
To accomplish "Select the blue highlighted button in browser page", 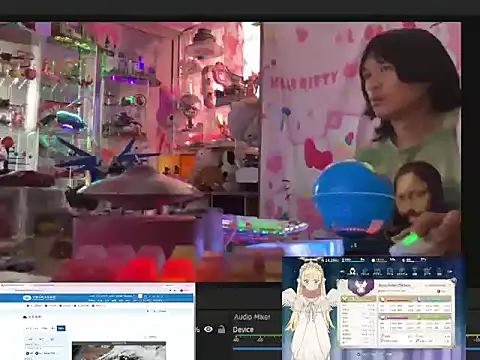I will 61,328.
